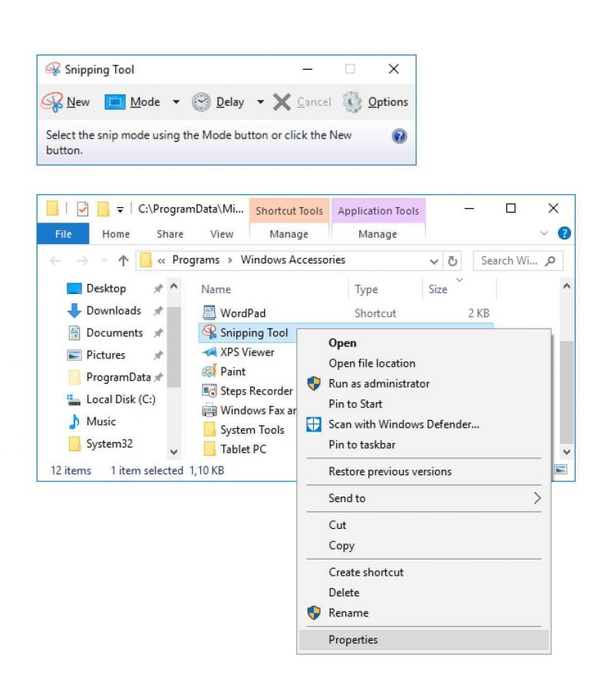The height and width of the screenshot is (700, 614).
Task: Click the Music note icon in sidebar
Action: click(74, 421)
